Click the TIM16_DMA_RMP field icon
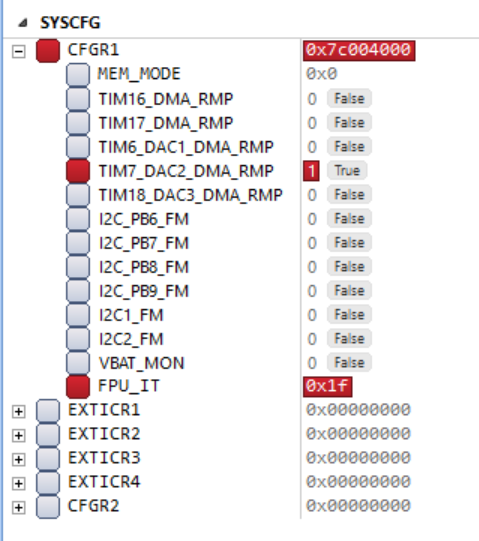The height and width of the screenshot is (541, 479). click(78, 99)
